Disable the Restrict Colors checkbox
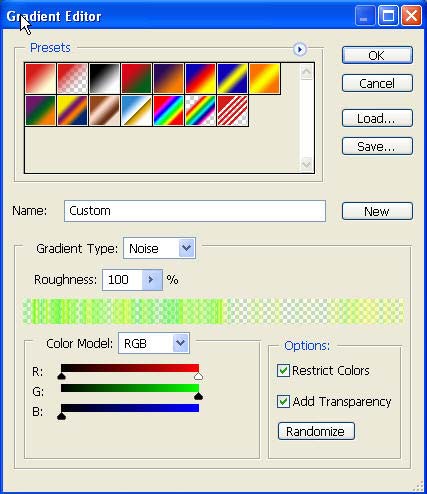Screen dimensions: 427x494 click(283, 371)
